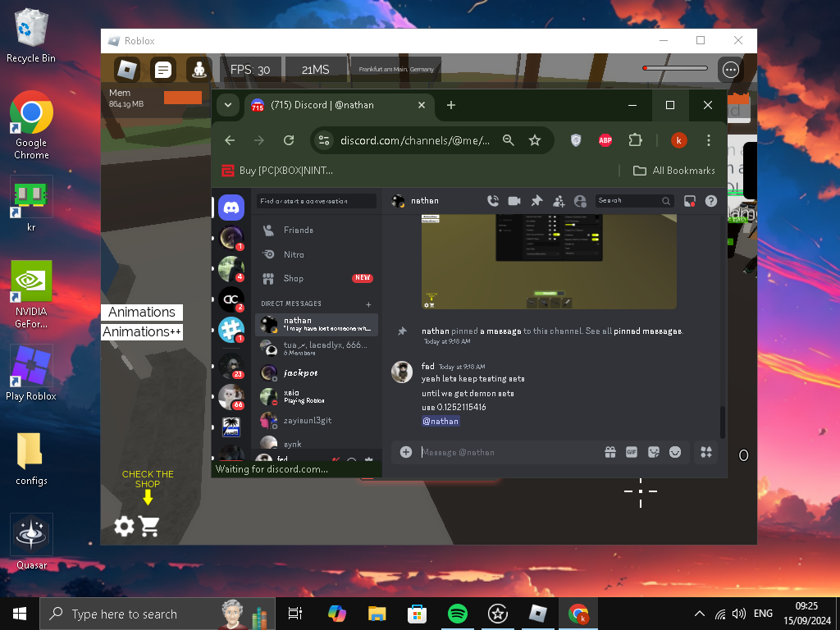Open the in-game shop cart
This screenshot has height=630, width=840.
(x=149, y=526)
